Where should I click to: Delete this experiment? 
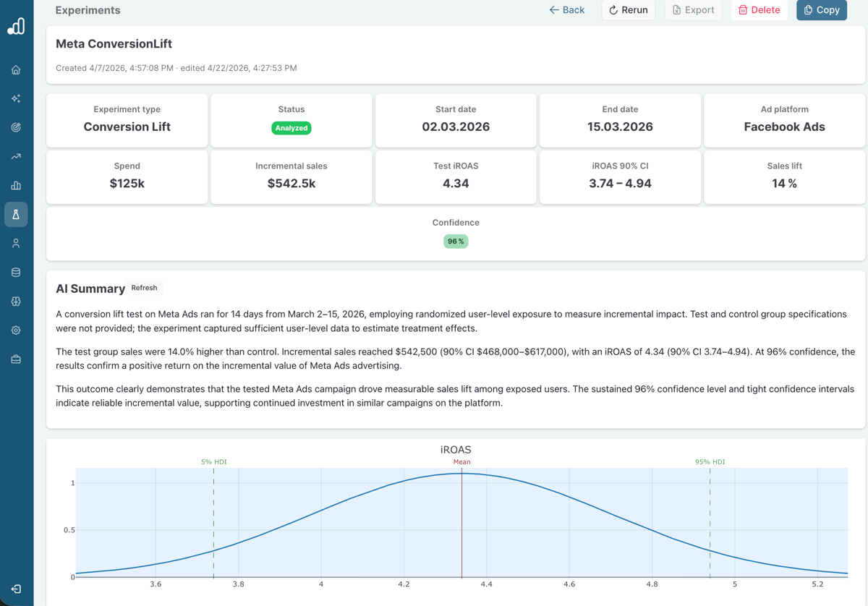point(759,10)
